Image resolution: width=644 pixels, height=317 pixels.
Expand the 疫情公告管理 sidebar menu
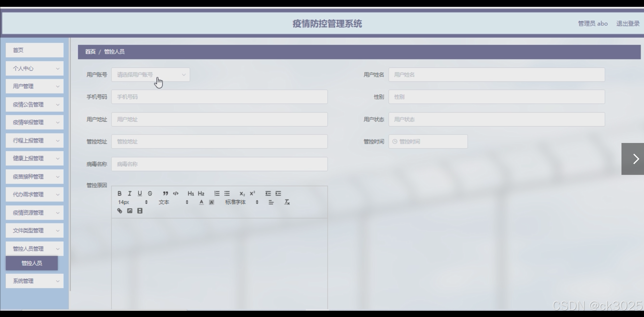tap(34, 105)
